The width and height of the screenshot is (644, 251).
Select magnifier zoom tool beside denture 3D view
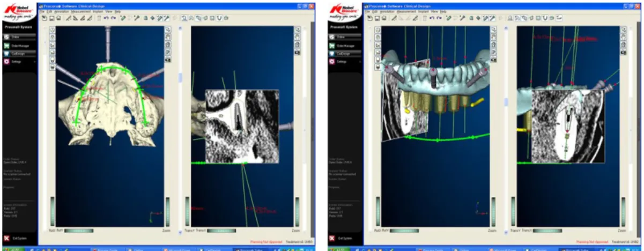click(494, 29)
